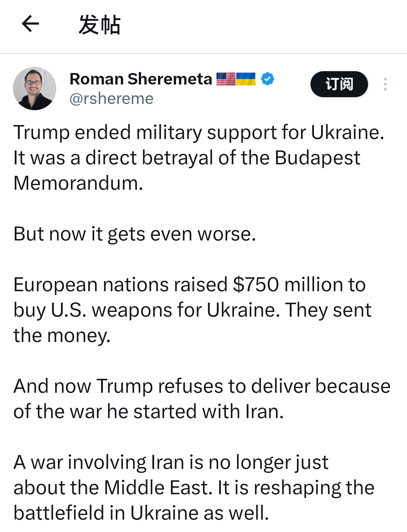The height and width of the screenshot is (532, 407).
Task: Click the paragraph starting "Trump ended military support"
Action: point(198,158)
